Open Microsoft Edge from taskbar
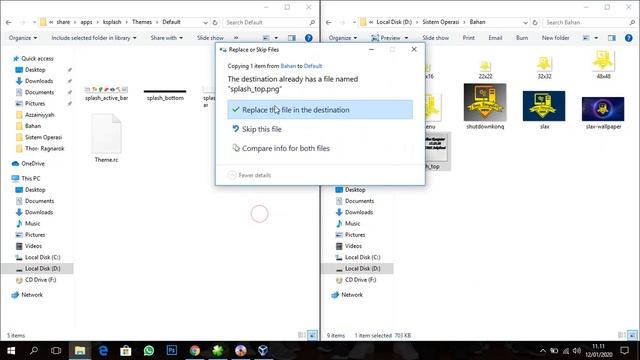This screenshot has height=360, width=640. click(x=103, y=351)
